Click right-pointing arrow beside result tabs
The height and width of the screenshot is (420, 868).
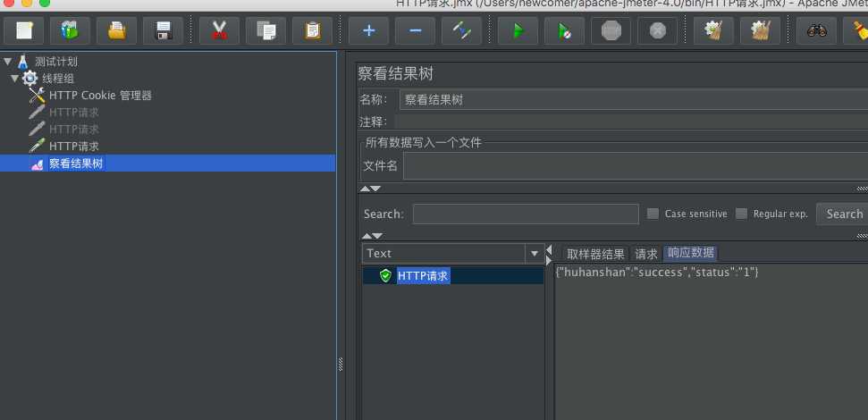549,260
